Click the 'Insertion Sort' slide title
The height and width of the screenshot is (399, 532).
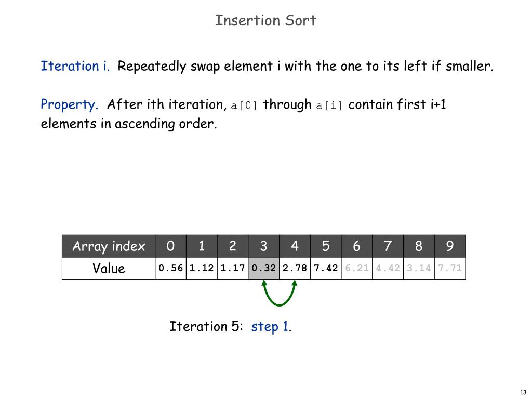coord(265,20)
